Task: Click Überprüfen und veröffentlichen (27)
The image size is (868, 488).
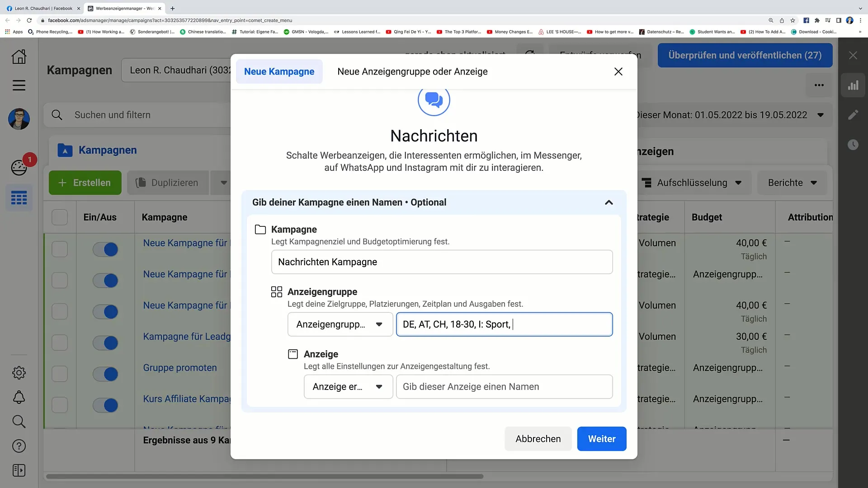Action: click(745, 55)
